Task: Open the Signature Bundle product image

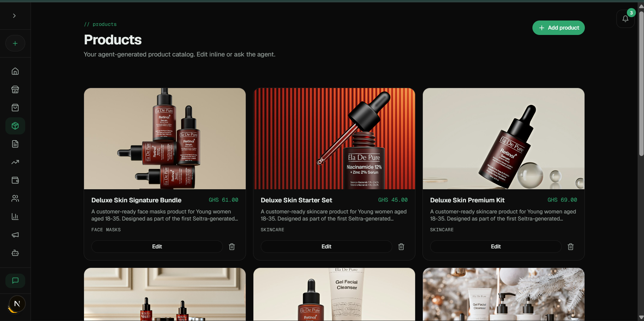Action: [165, 138]
